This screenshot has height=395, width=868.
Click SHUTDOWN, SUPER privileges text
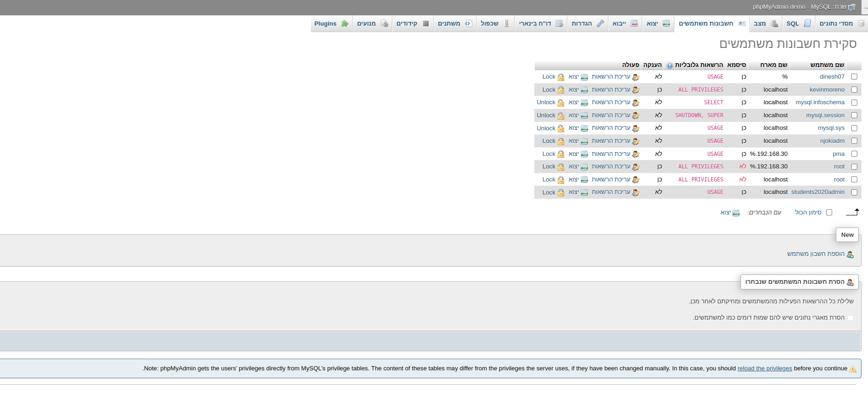(x=700, y=115)
